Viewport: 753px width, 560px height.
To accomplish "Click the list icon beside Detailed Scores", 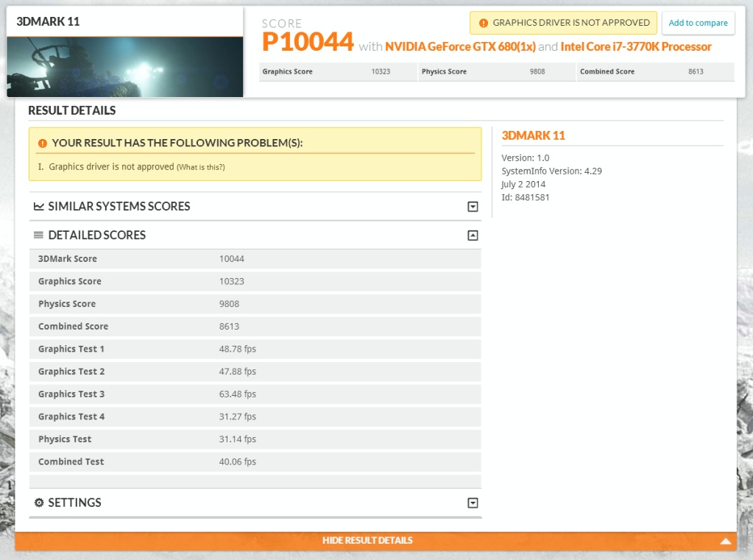I will pyautogui.click(x=39, y=235).
